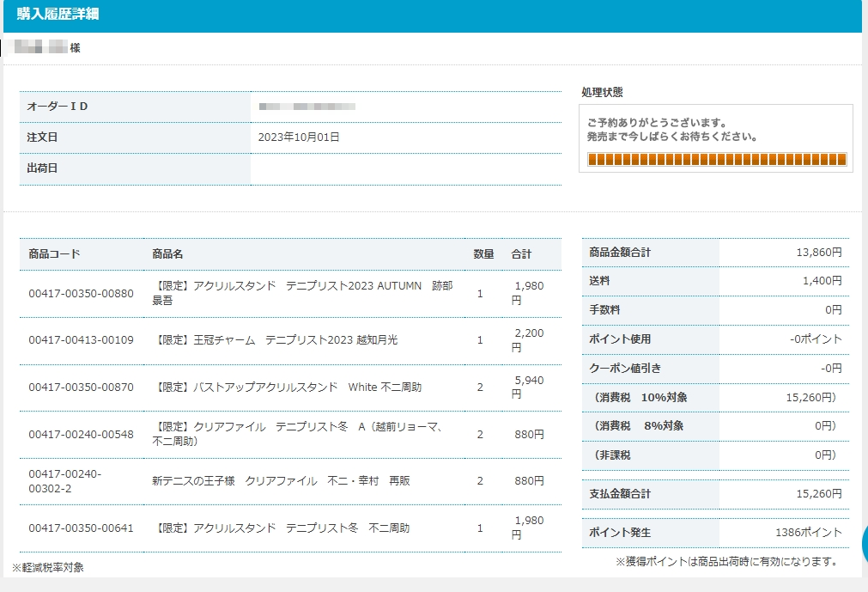This screenshot has height=592, width=868.
Task: Click the クーポン値引き label
Action: (625, 369)
